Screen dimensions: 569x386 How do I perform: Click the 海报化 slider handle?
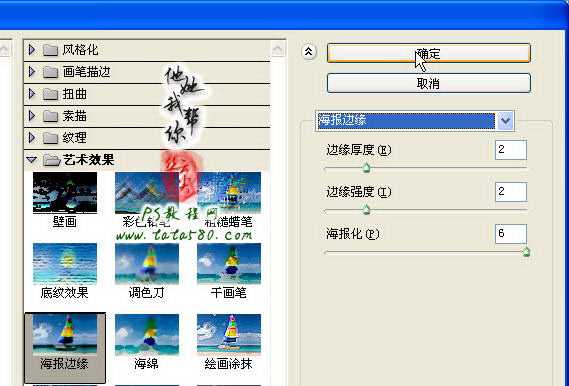pos(526,251)
